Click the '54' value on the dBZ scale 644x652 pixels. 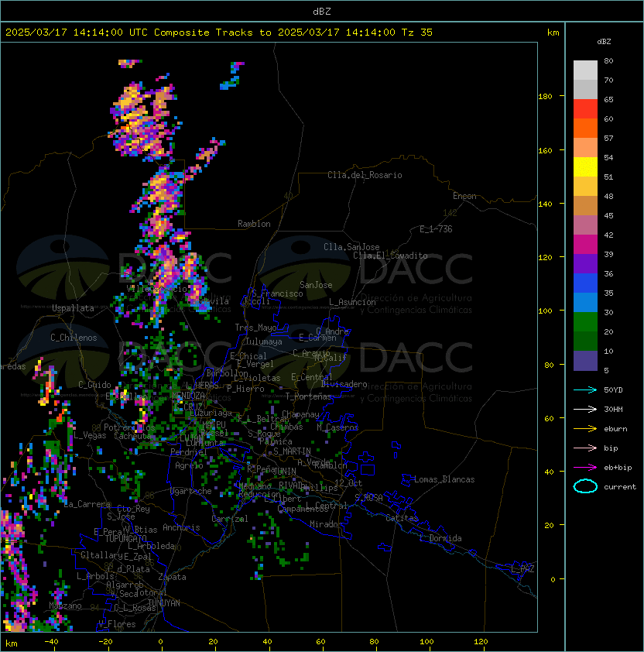click(x=608, y=158)
